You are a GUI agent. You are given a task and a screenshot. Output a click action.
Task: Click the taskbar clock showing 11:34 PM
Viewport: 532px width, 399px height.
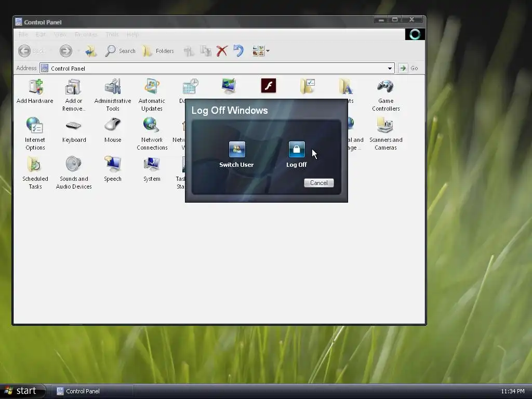coord(513,391)
